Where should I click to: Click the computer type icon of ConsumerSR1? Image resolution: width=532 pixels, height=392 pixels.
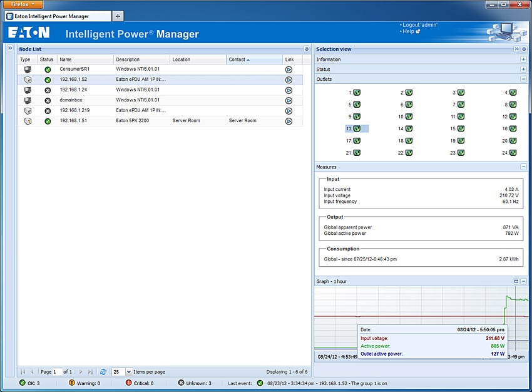pyautogui.click(x=28, y=70)
